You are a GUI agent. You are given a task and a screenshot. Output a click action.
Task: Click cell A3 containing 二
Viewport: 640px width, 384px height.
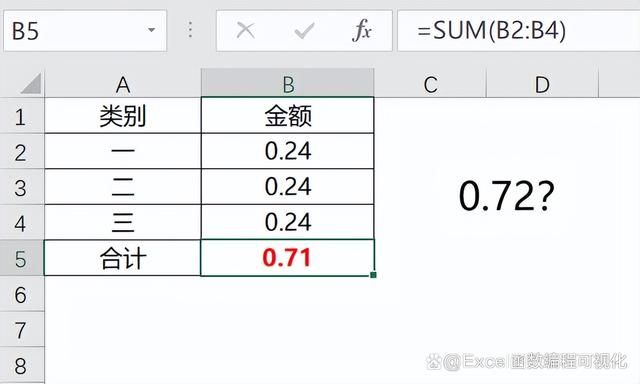(x=123, y=186)
